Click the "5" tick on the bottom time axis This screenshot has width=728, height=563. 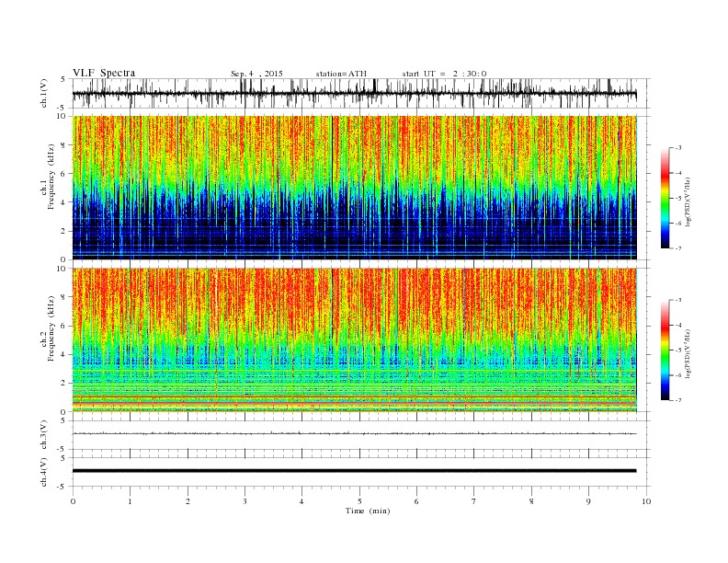click(359, 501)
